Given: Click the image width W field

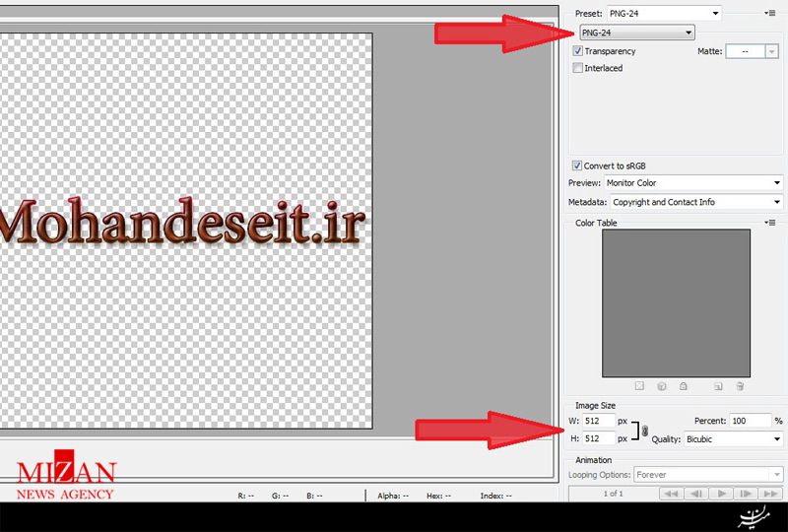Looking at the screenshot, I should coord(599,421).
